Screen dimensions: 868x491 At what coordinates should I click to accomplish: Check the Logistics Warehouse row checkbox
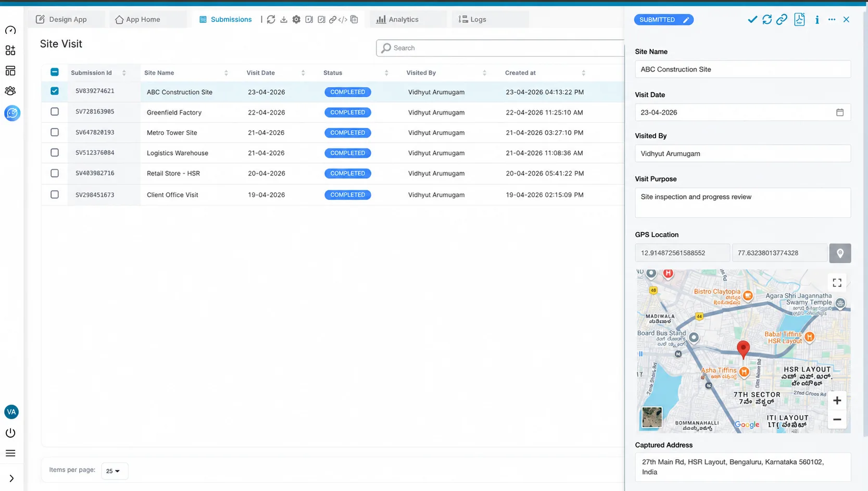(x=55, y=153)
